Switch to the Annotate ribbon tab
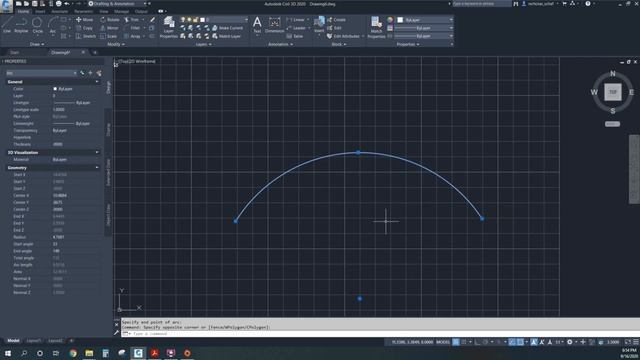This screenshot has width=640, height=360. tap(60, 11)
